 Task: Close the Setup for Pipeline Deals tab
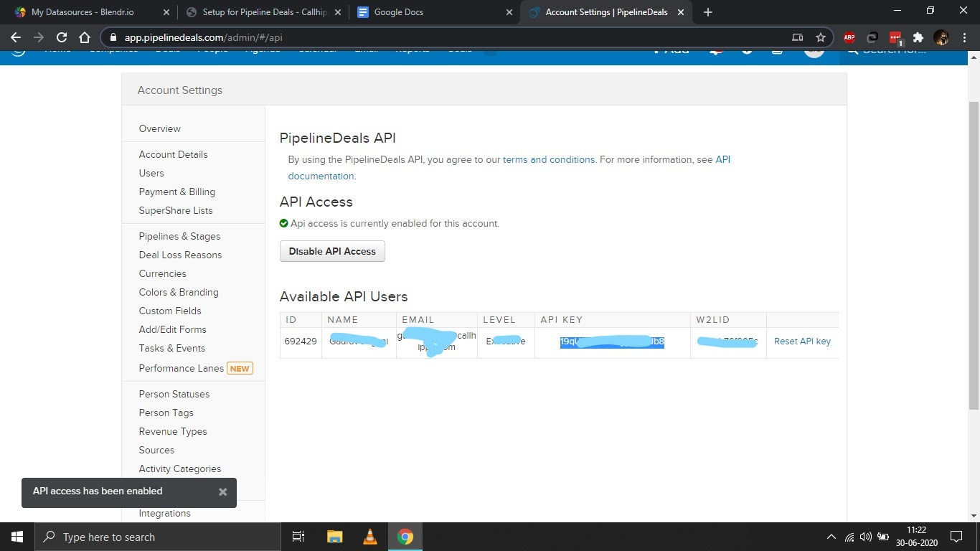coord(338,12)
